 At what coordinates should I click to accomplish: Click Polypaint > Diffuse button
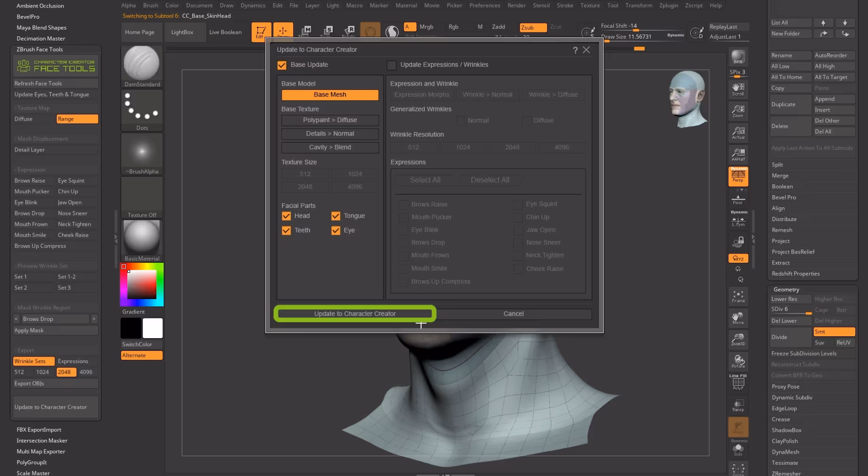(330, 120)
